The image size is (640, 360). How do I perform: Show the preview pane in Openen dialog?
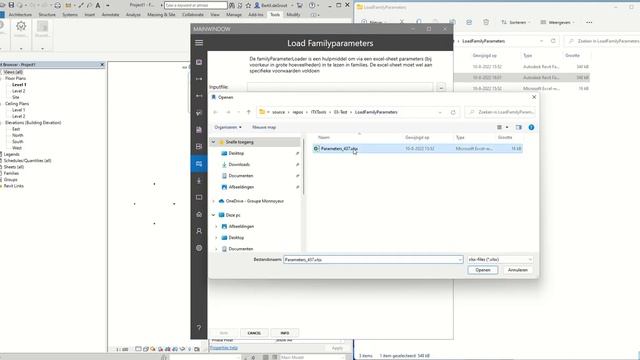pos(518,127)
